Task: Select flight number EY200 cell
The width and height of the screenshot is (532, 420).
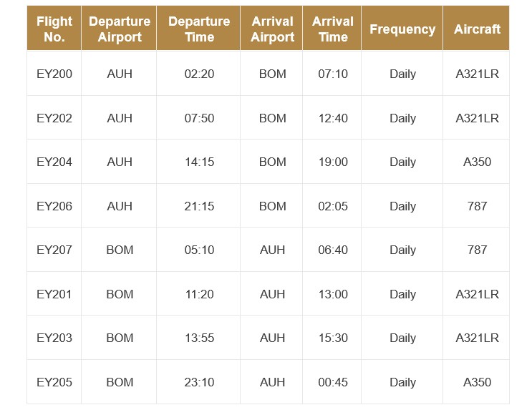Action: [54, 74]
